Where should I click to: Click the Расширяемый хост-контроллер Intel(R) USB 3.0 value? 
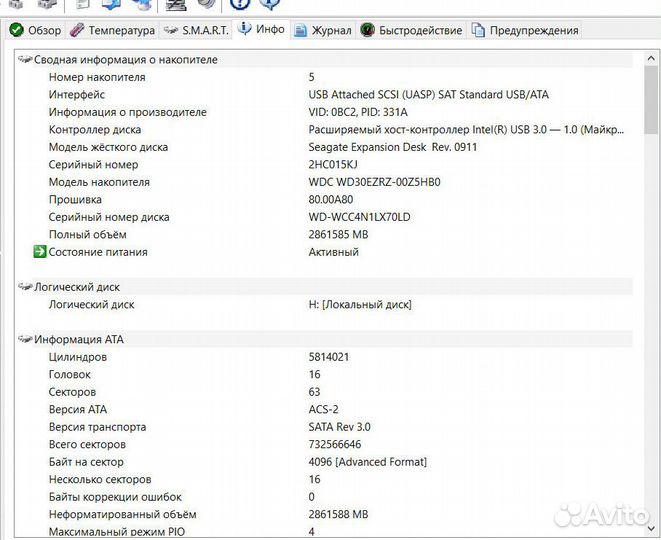tap(466, 130)
